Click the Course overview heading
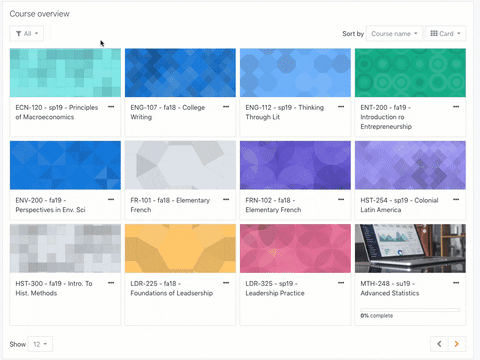Screen dimensions: 480x360 point(40,14)
